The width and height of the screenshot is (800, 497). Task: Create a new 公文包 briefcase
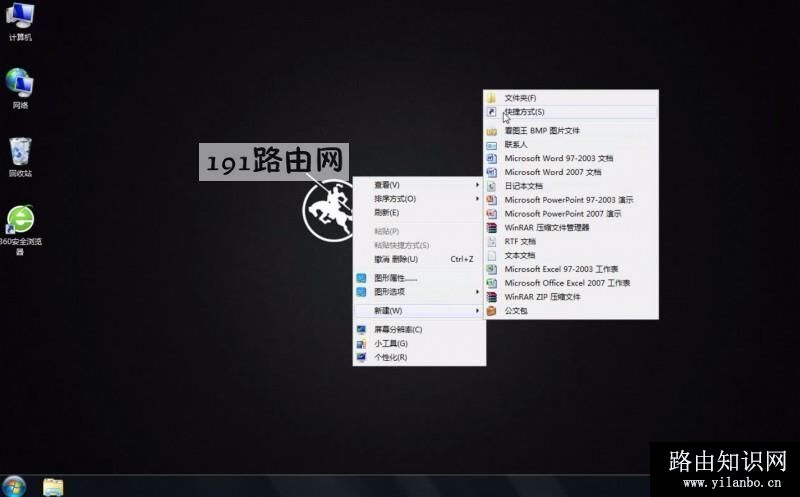click(x=570, y=310)
